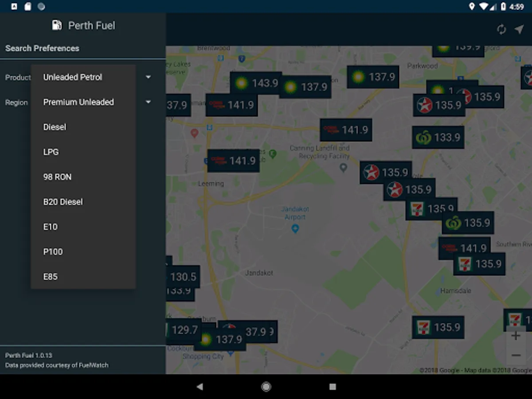Viewport: 532px width, 399px height.
Task: Tap the Android home button
Action: [x=266, y=387]
